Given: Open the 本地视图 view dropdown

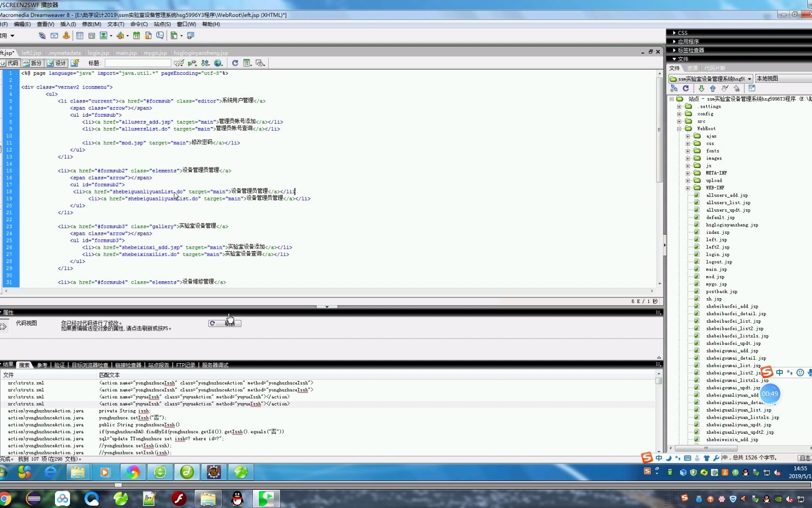Looking at the screenshot, I should tap(783, 79).
